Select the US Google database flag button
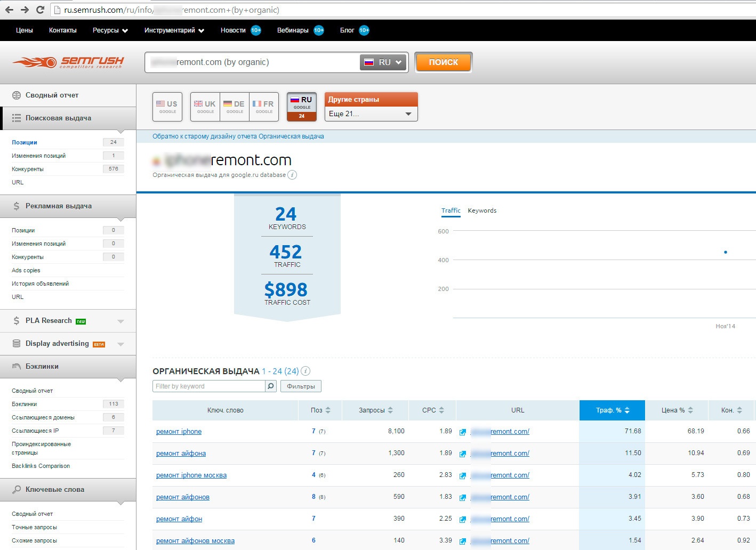Viewport: 756px width, 550px height. [x=167, y=107]
